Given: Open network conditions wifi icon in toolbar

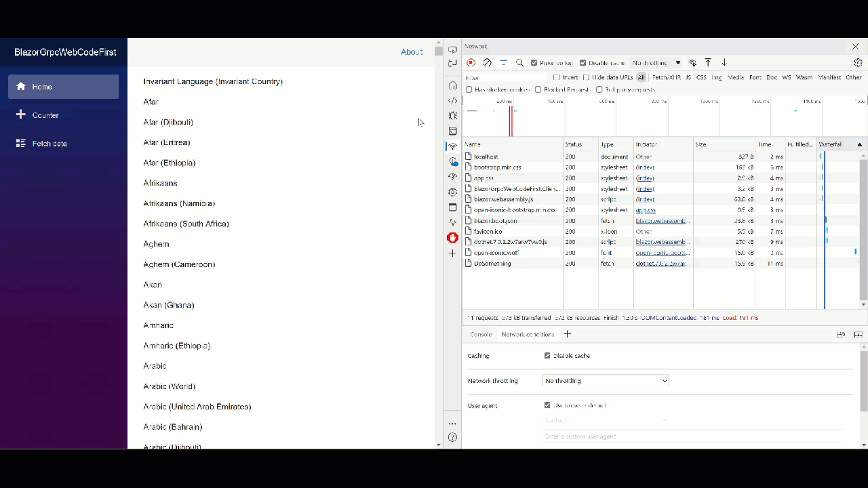Looking at the screenshot, I should [x=692, y=62].
